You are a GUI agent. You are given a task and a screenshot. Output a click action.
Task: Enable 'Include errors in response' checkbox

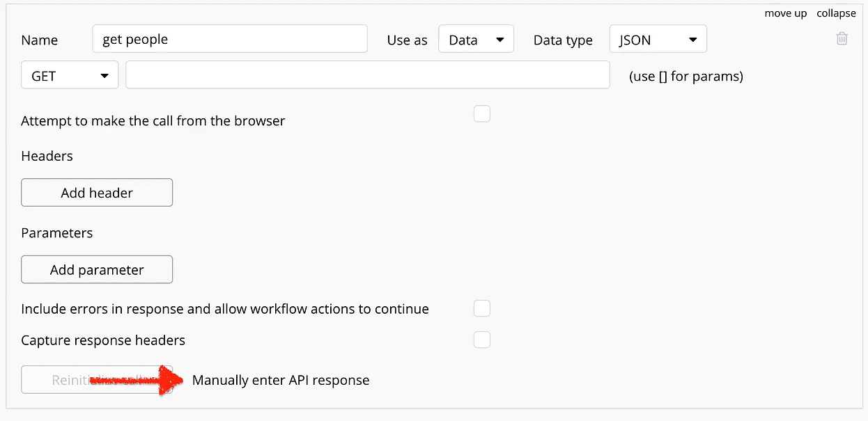click(481, 308)
